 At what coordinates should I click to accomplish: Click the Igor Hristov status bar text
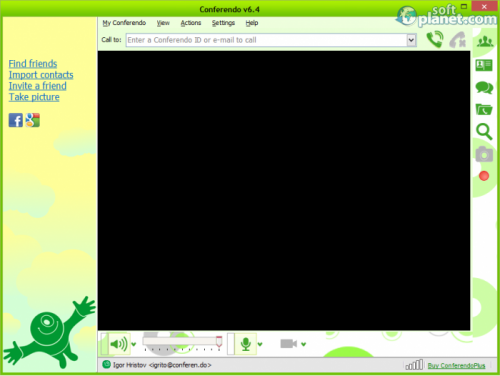(x=162, y=365)
